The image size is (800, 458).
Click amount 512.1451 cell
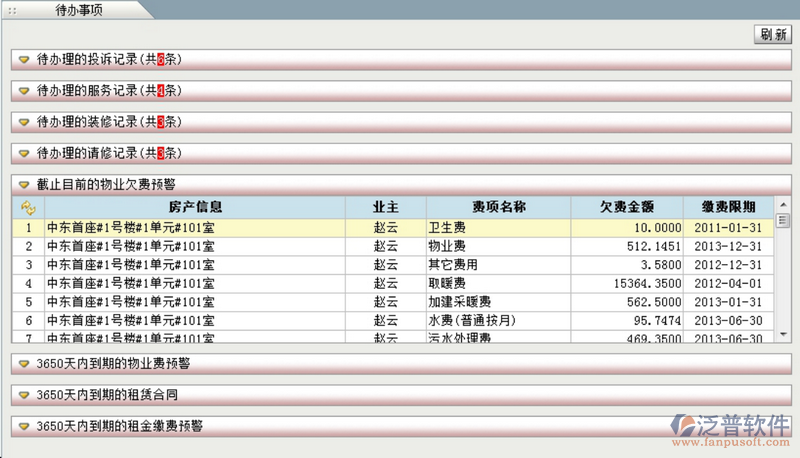point(627,247)
